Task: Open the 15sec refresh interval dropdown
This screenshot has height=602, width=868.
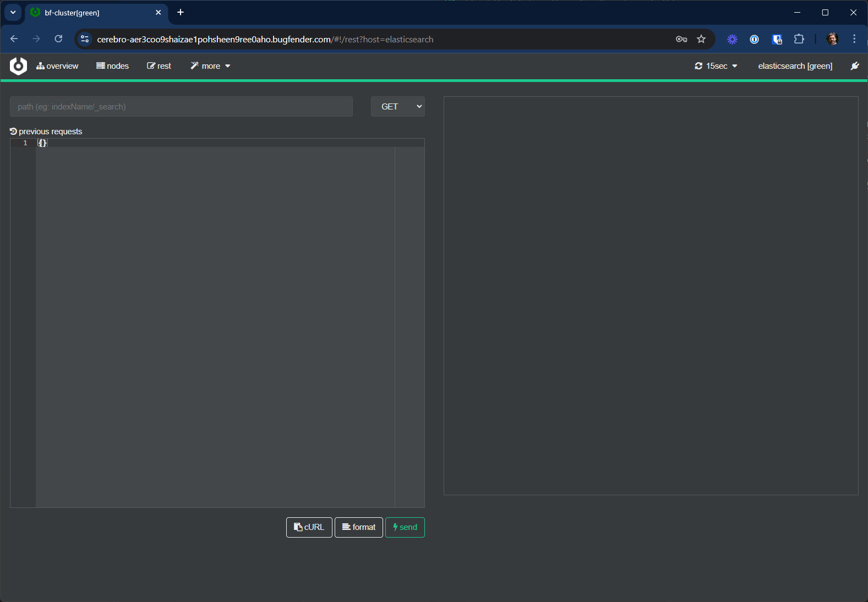Action: click(x=716, y=66)
